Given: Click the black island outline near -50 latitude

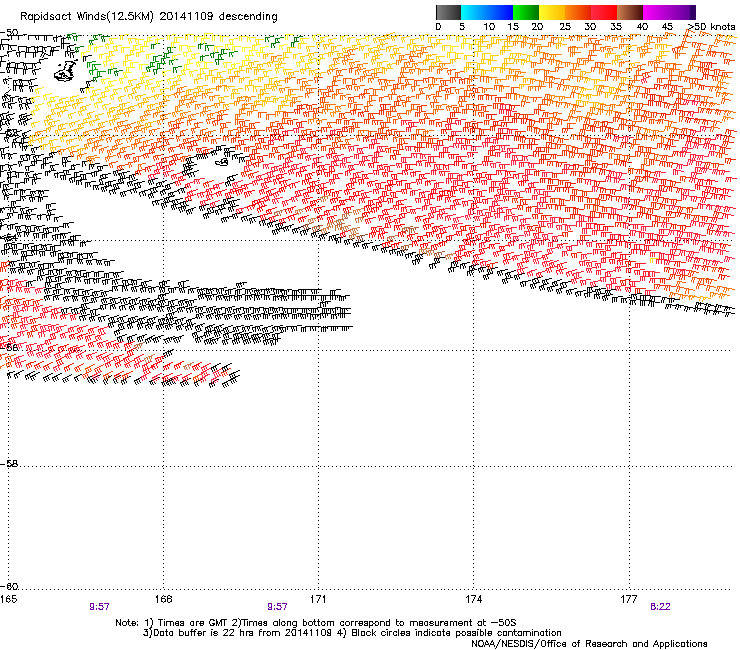Looking at the screenshot, I should point(65,71).
